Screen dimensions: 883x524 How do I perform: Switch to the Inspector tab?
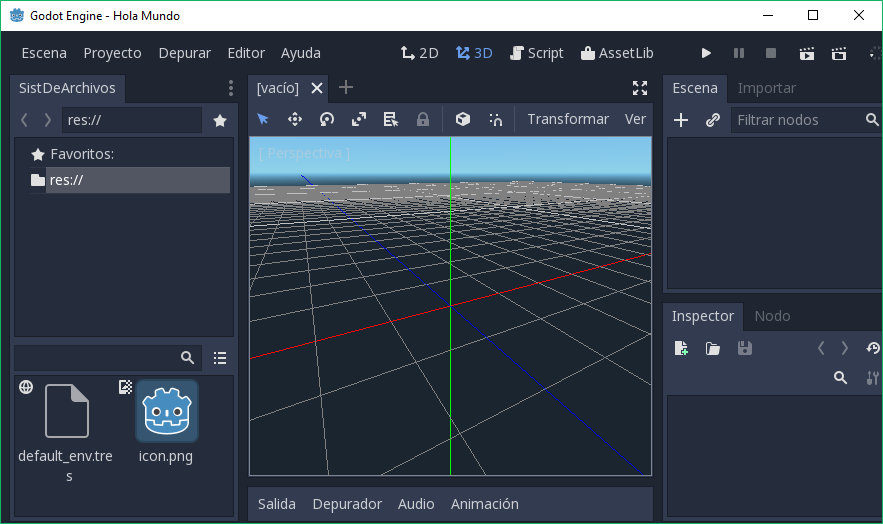point(703,316)
